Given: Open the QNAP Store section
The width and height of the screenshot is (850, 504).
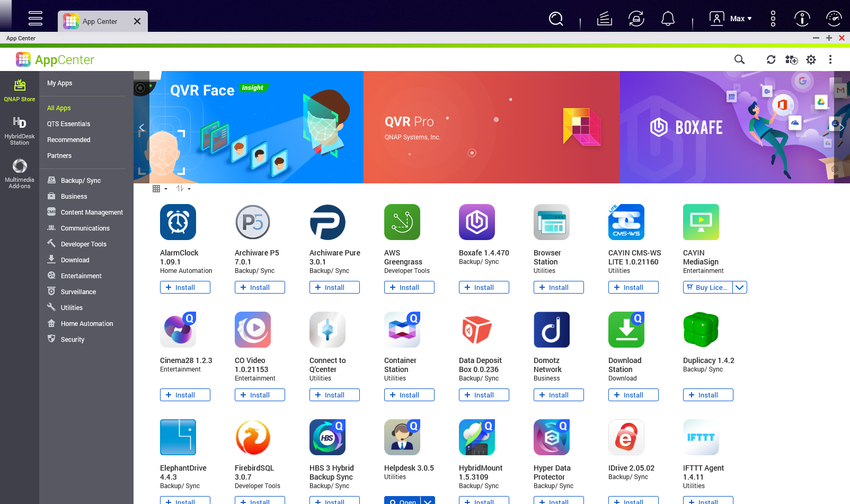Looking at the screenshot, I should pyautogui.click(x=20, y=90).
